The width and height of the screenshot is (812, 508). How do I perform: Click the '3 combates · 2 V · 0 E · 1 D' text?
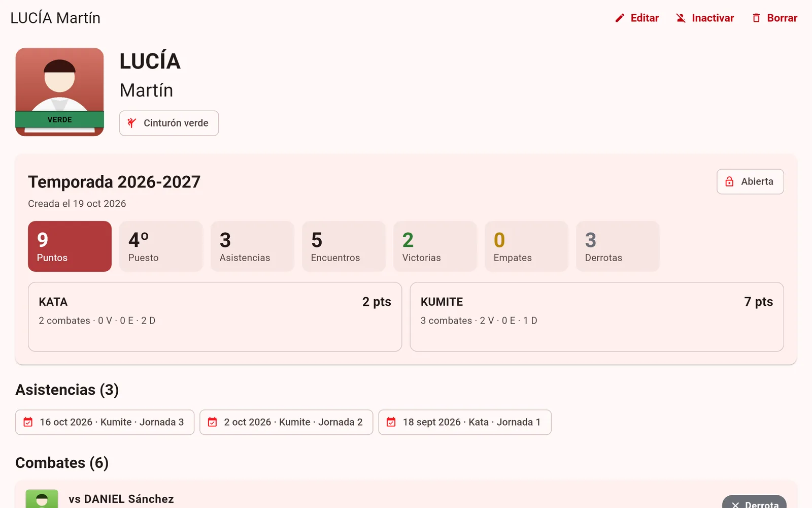(x=479, y=321)
